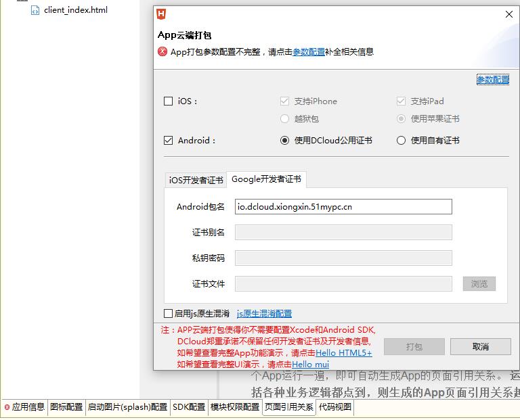Viewport: 520px width, 420px height.
Task: Click the 证书文件 path field
Action: (343, 283)
